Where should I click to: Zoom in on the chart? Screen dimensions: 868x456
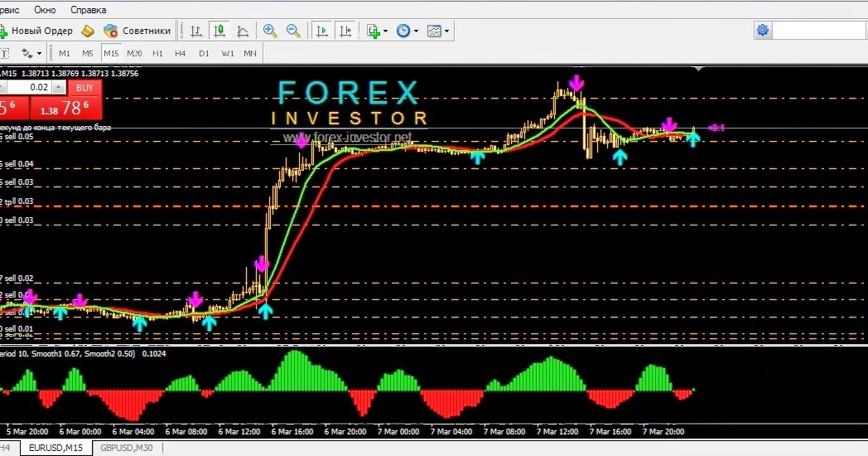[270, 31]
